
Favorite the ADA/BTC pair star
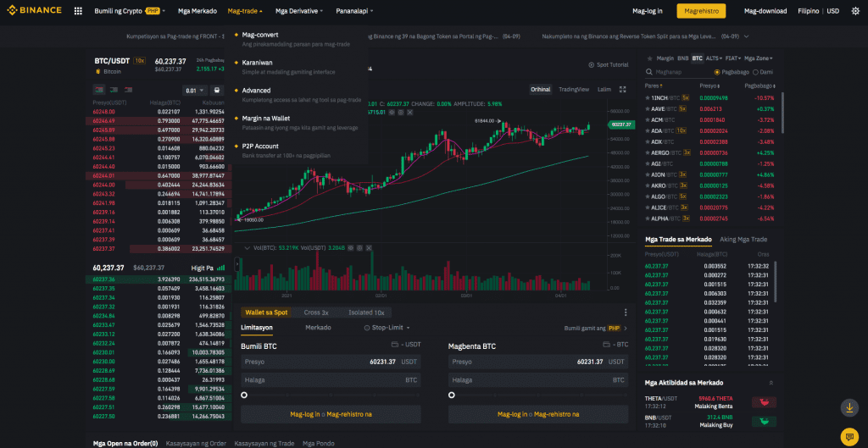coord(647,130)
